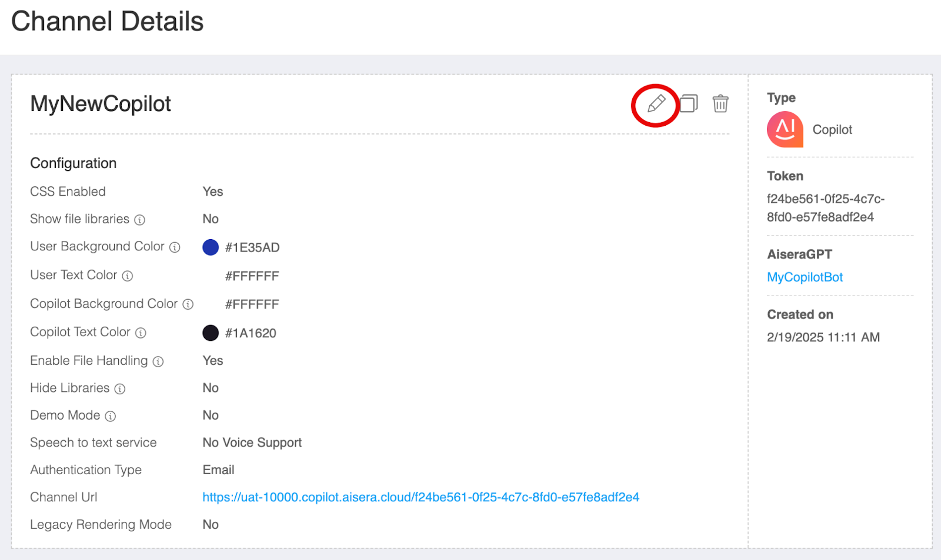Click info icon next to Show file libraries
The width and height of the screenshot is (941, 560).
(x=139, y=220)
